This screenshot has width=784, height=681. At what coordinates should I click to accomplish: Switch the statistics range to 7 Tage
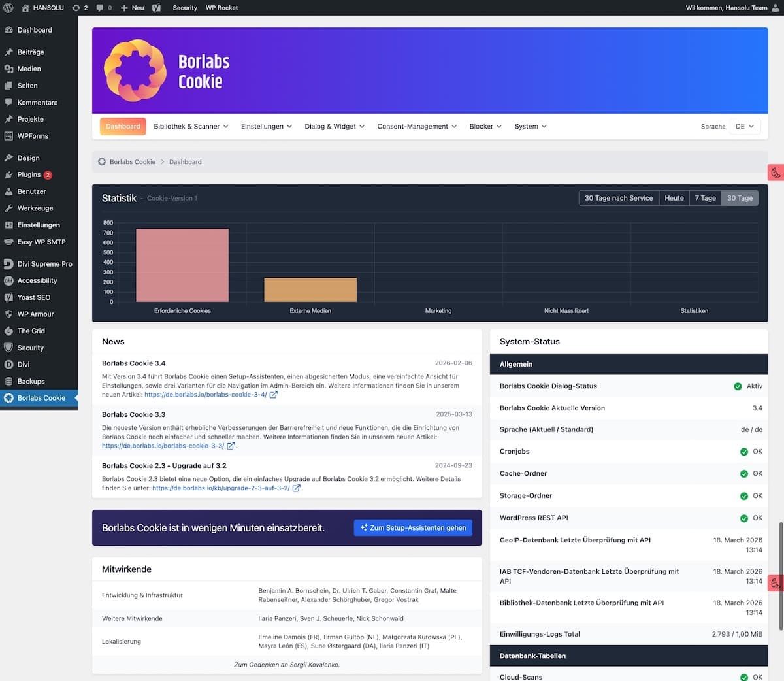[705, 197]
